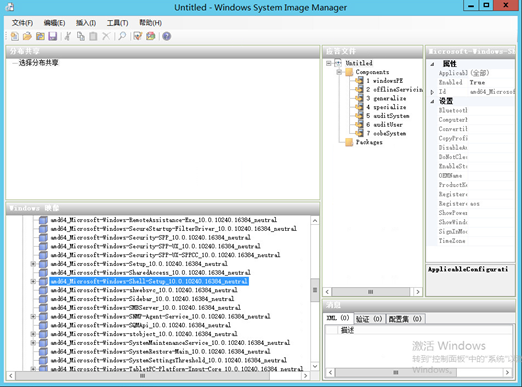Click the Delete X toolbar icon

[106, 36]
